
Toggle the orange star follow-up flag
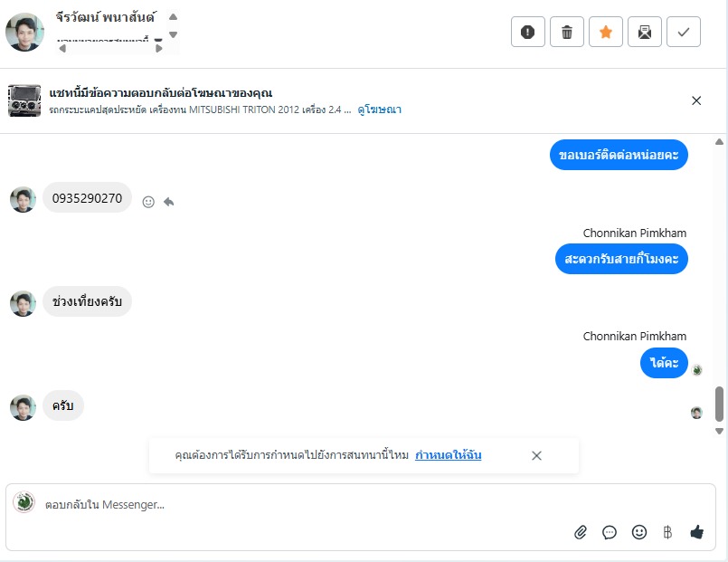tap(606, 33)
